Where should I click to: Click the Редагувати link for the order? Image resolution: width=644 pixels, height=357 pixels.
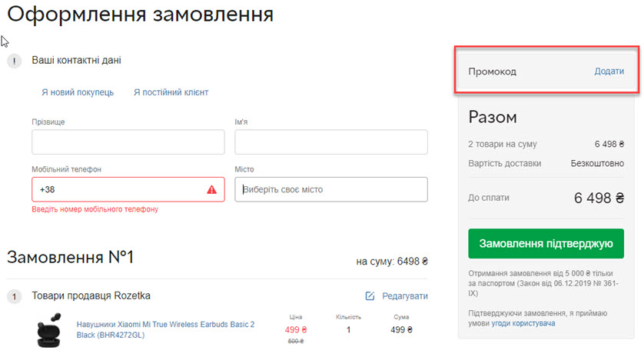tap(405, 296)
